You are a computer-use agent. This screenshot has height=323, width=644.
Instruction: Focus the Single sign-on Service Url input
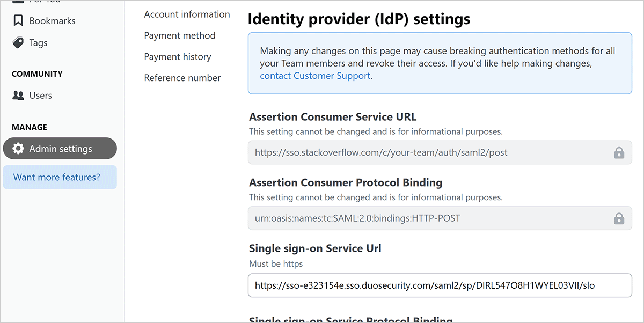click(x=439, y=285)
